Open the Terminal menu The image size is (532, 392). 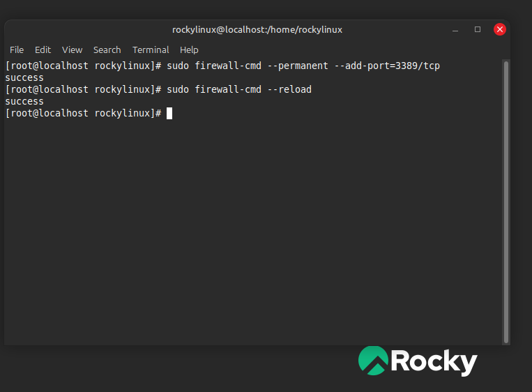pyautogui.click(x=151, y=50)
